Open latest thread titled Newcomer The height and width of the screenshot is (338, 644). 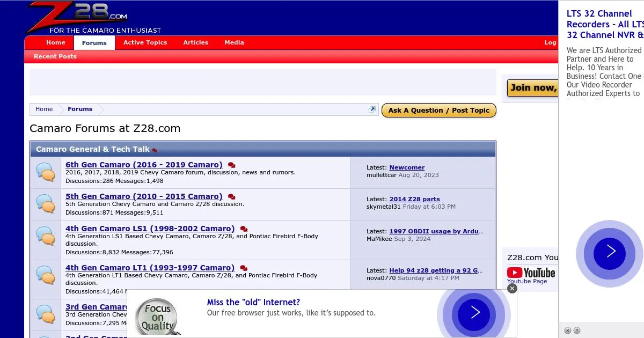pos(407,168)
